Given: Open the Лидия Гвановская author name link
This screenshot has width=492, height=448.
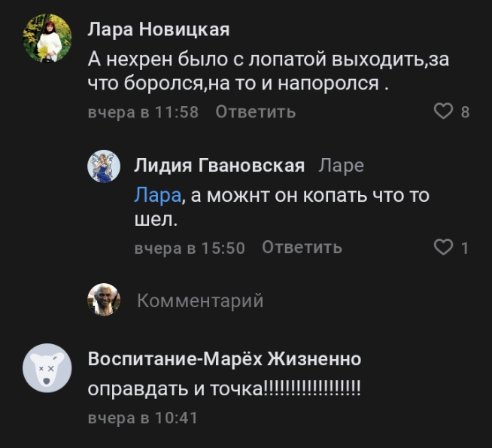Looking at the screenshot, I should [x=219, y=165].
